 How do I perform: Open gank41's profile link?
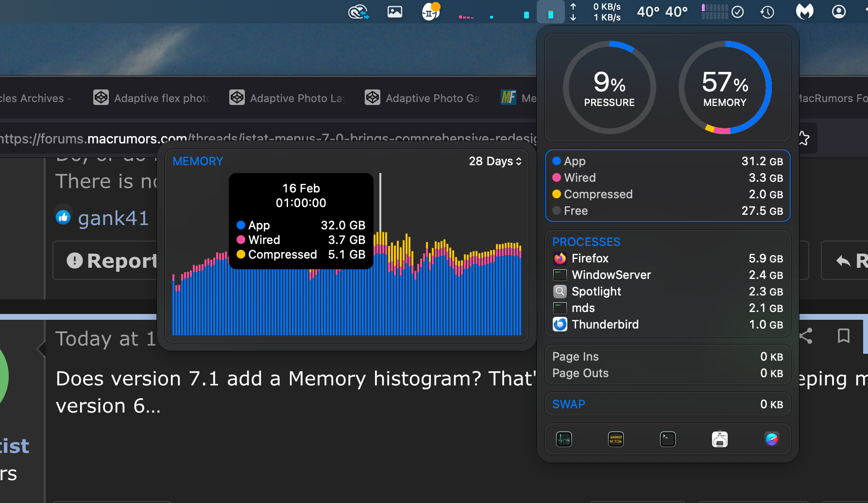click(113, 218)
